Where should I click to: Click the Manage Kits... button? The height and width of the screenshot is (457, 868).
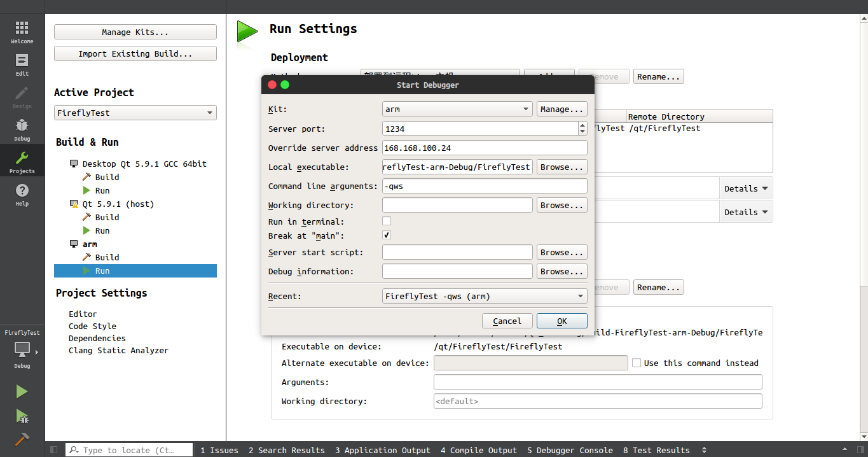coord(135,32)
